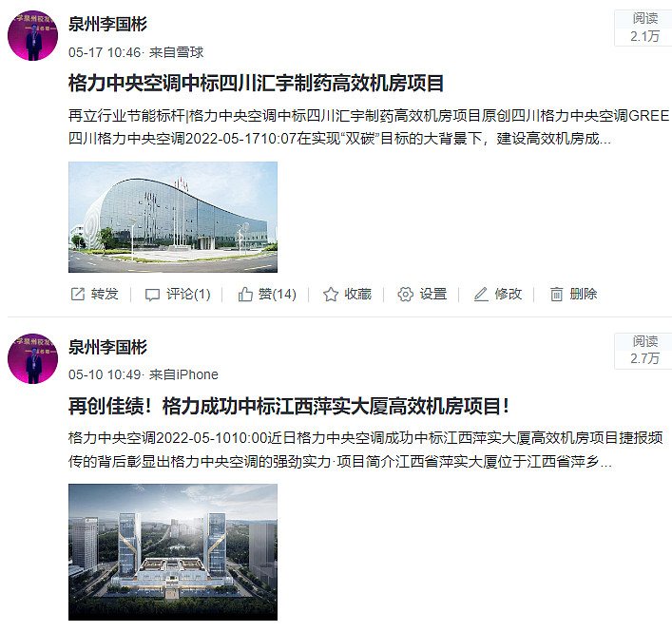This screenshot has width=672, height=632.
Task: View the curved glass building thumbnail
Action: [x=173, y=217]
